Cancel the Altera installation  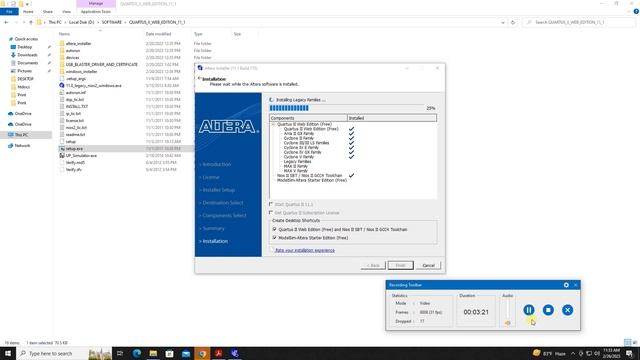[428, 265]
